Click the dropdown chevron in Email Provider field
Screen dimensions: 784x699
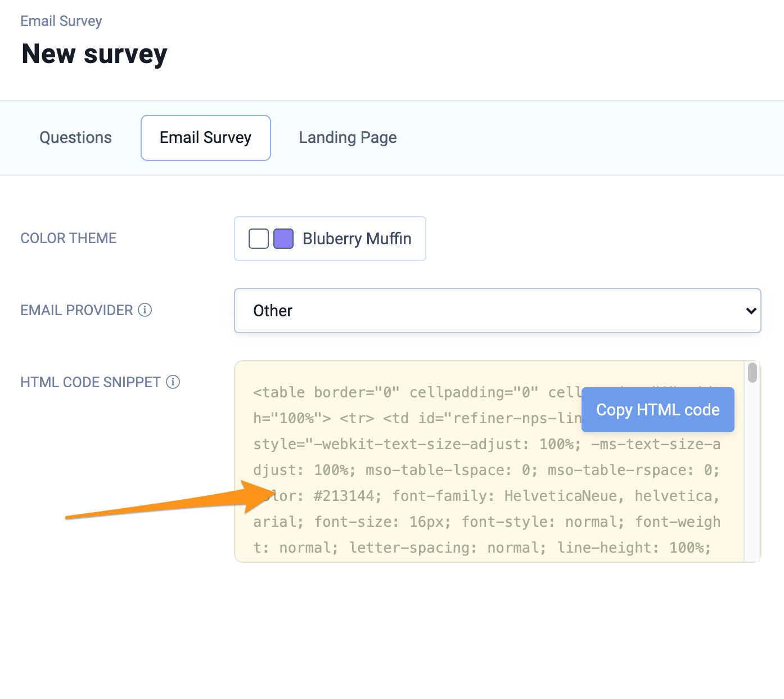pyautogui.click(x=751, y=311)
